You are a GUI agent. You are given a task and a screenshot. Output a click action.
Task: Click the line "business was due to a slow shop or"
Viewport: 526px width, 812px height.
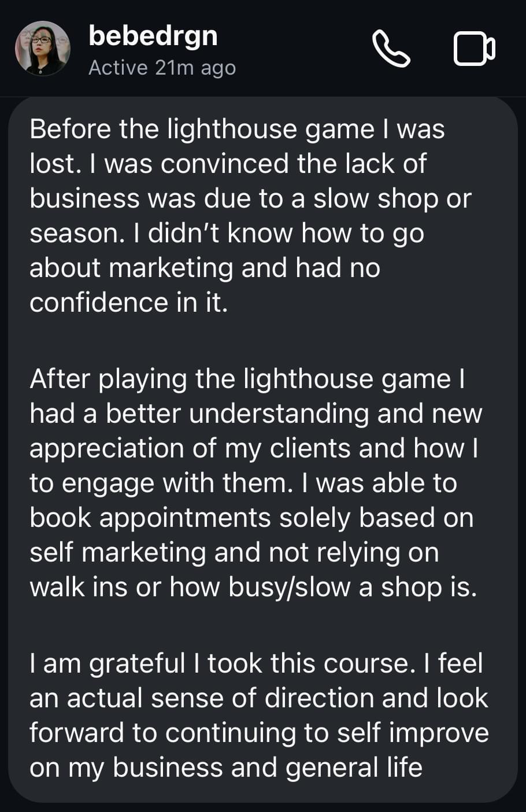click(250, 198)
